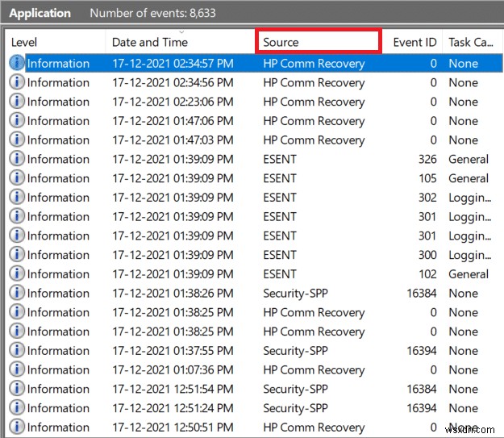Select the date cell '17-12-2021 01:47:03 PM'
Image resolution: width=504 pixels, height=438 pixels.
pyautogui.click(x=173, y=140)
